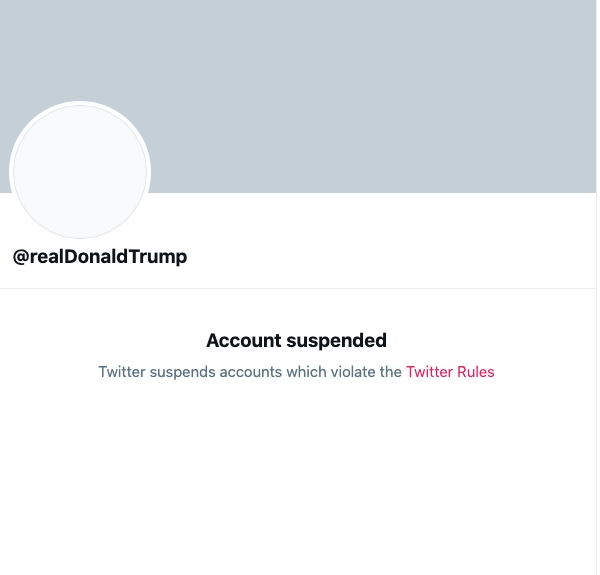Image resolution: width=600 pixels, height=575 pixels.
Task: Select the @realDonaldTrump handle text
Action: click(x=100, y=257)
